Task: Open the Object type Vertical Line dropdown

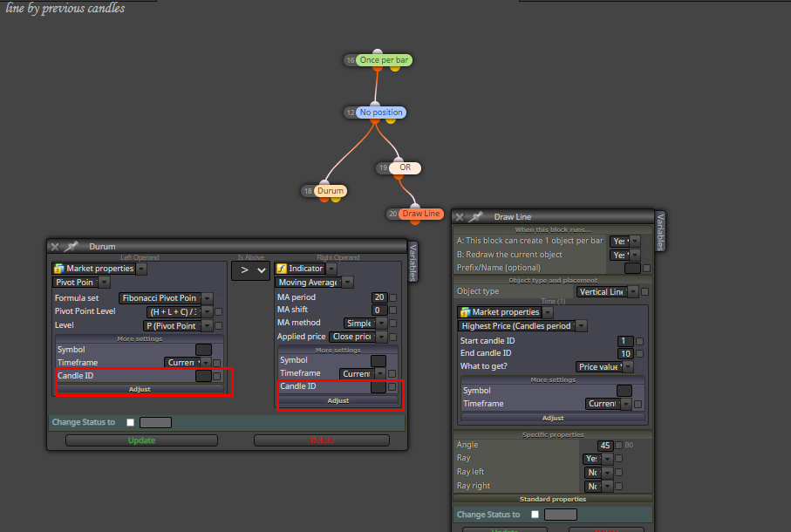Action: coord(632,291)
